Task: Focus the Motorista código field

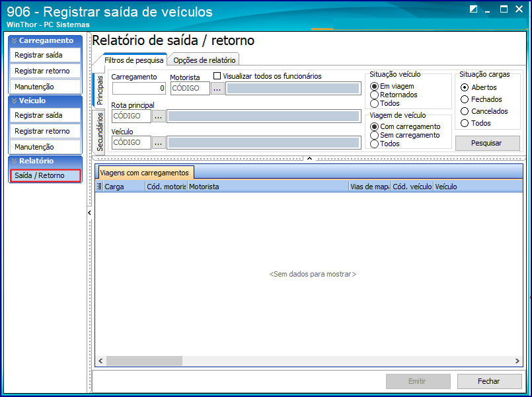Action: coord(190,88)
